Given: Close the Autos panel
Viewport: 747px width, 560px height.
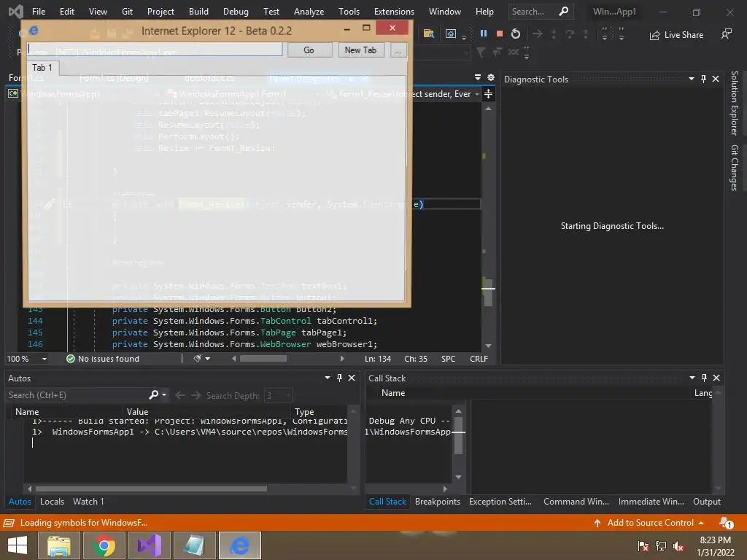Looking at the screenshot, I should pyautogui.click(x=352, y=378).
